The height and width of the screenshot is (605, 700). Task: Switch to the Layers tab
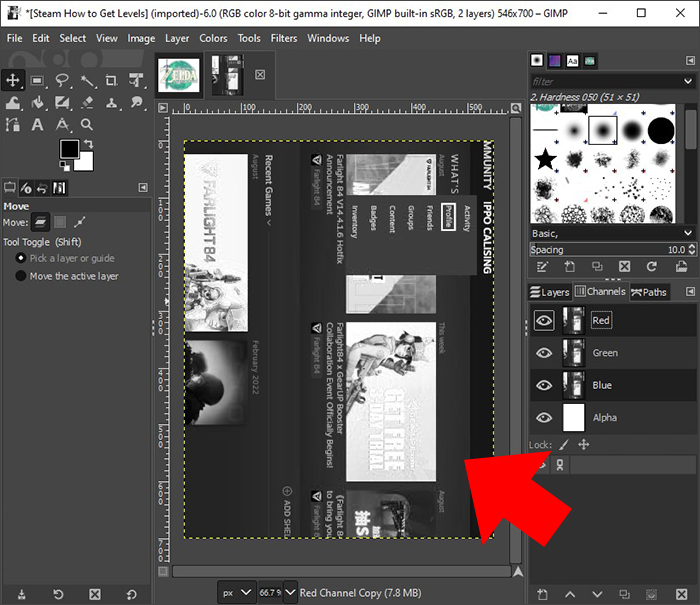[x=549, y=292]
